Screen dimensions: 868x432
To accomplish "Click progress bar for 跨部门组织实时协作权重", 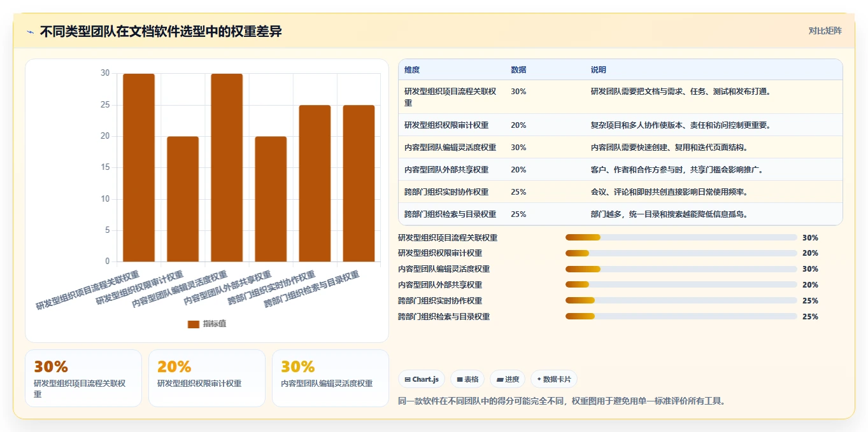I will [681, 300].
